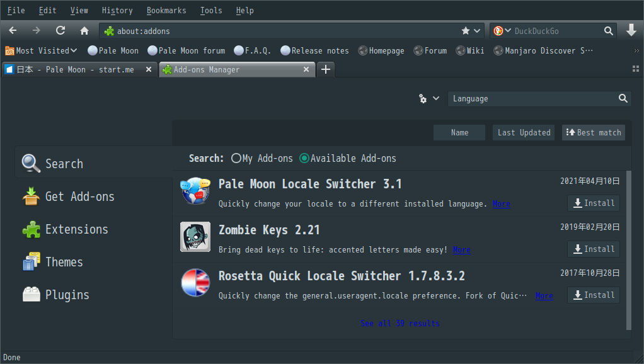
Task: Open the Extensions category
Action: click(x=94, y=229)
